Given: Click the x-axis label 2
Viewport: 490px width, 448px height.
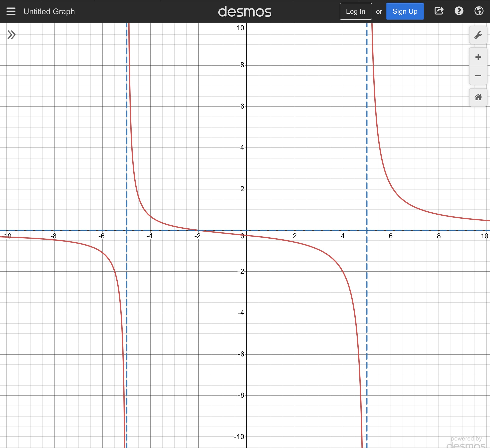Looking at the screenshot, I should (295, 236).
